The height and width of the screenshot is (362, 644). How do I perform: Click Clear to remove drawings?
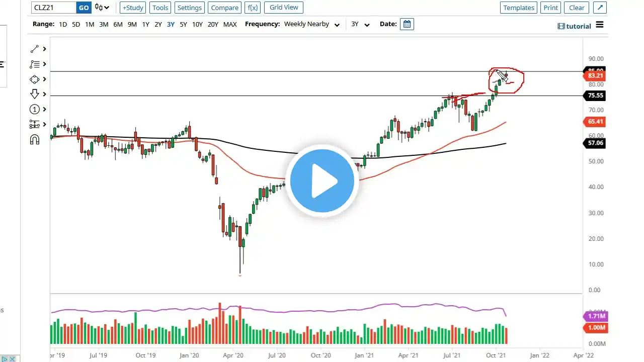coord(577,8)
